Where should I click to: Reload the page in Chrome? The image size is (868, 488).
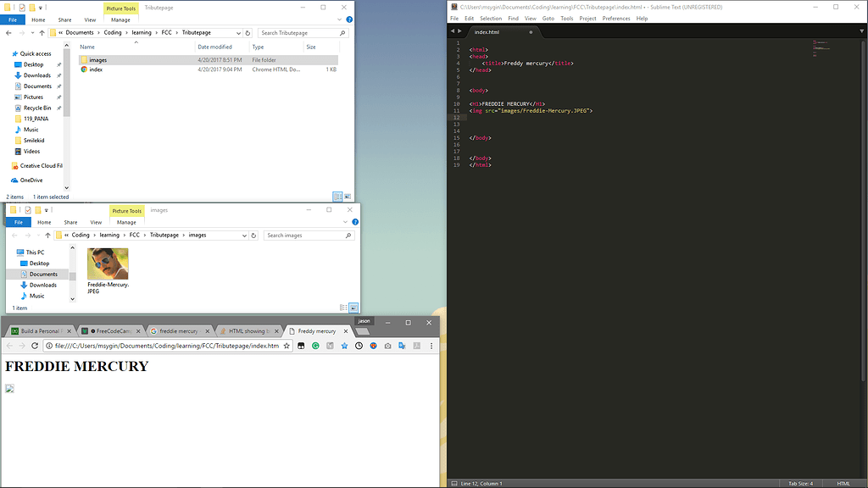(x=35, y=346)
